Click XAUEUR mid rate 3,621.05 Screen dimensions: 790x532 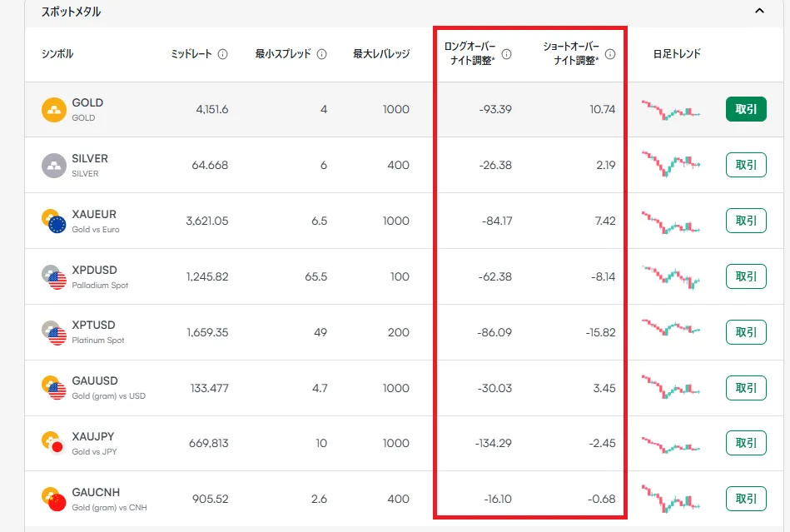pos(207,221)
